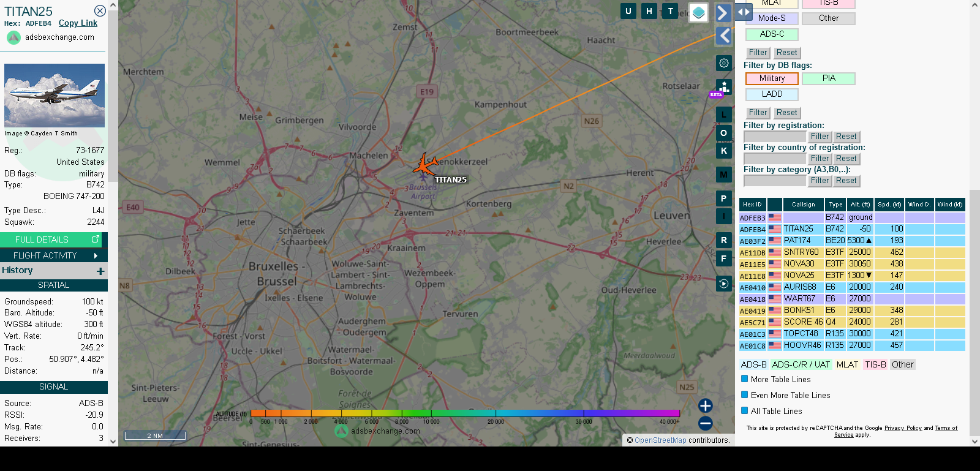Toggle the LADD DB flag filter

[772, 94]
